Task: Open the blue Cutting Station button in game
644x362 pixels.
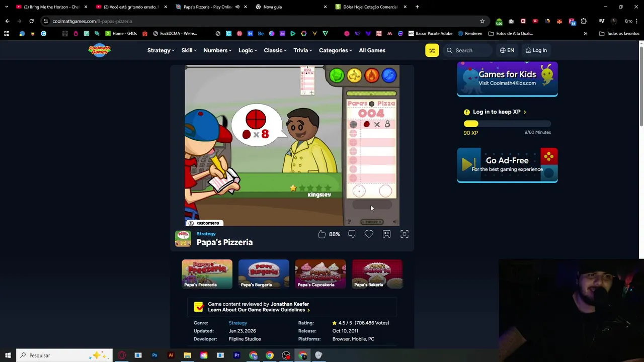Action: pyautogui.click(x=389, y=75)
